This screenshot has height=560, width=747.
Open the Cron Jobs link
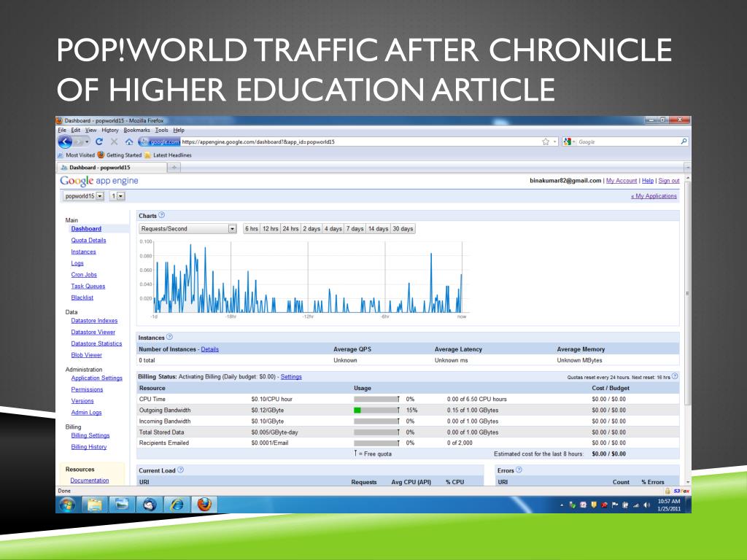(84, 275)
